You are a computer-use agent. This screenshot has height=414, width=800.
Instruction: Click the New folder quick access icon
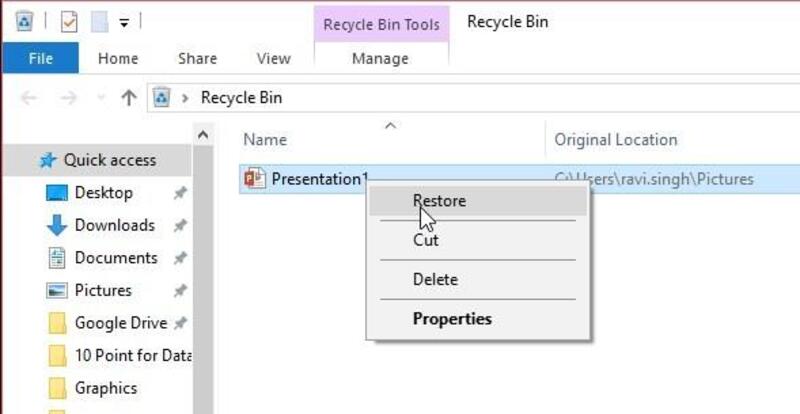(100, 21)
